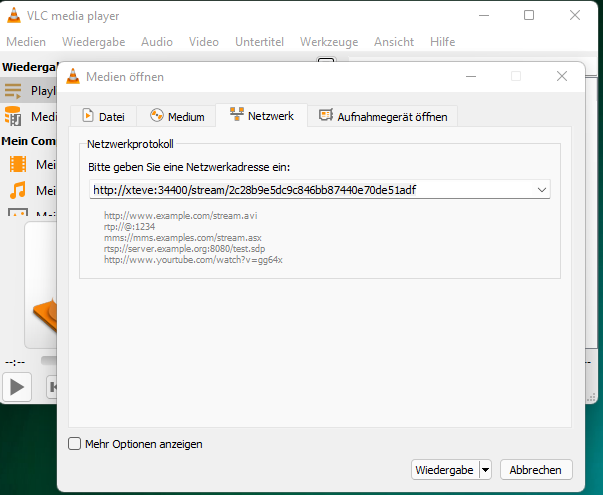Open the Untertitel menu
The width and height of the screenshot is (603, 495).
260,42
